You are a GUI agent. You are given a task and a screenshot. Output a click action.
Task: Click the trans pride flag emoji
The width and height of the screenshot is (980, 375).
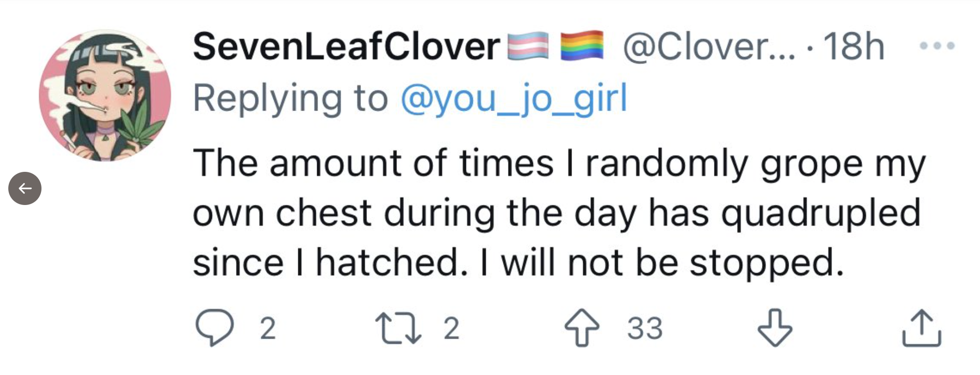tap(528, 46)
